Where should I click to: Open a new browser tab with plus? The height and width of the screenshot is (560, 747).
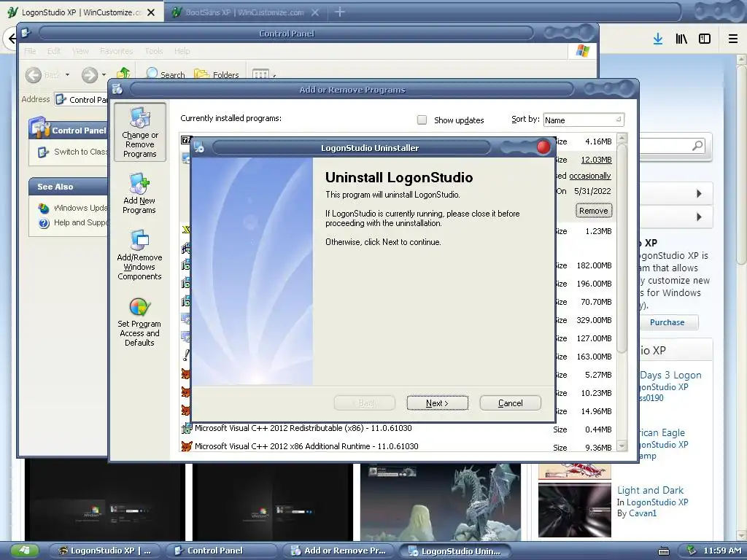[x=340, y=12]
